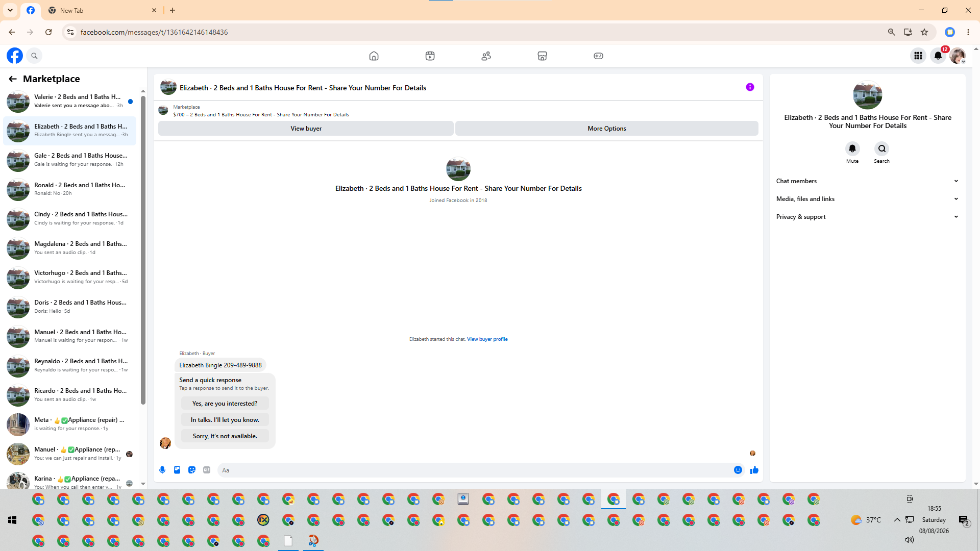The height and width of the screenshot is (551, 980).
Task: Open the account profile picture menu
Action: pos(958,56)
